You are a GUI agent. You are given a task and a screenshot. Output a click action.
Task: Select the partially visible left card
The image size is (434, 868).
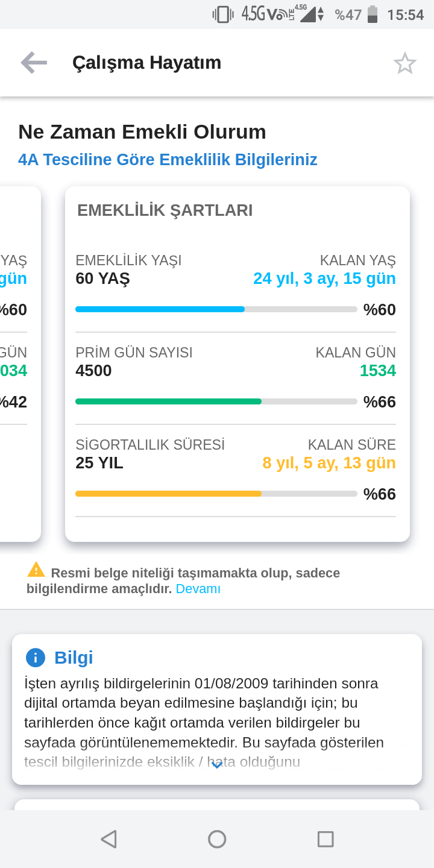click(x=20, y=363)
